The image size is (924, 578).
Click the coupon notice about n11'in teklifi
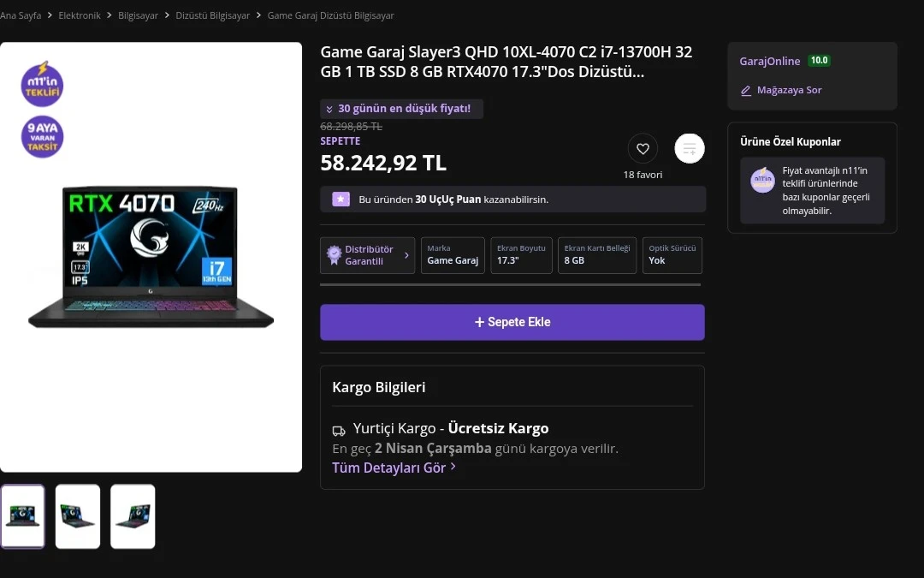[x=812, y=190]
